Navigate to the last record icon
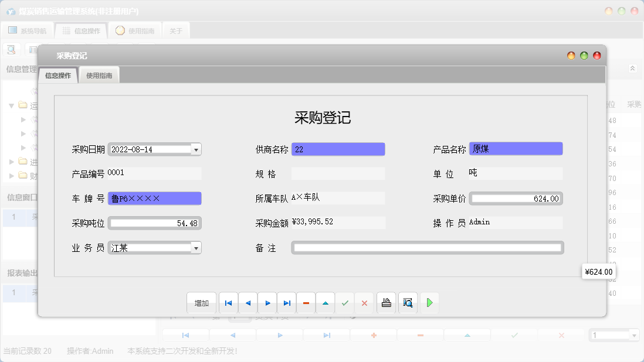 pyautogui.click(x=286, y=303)
